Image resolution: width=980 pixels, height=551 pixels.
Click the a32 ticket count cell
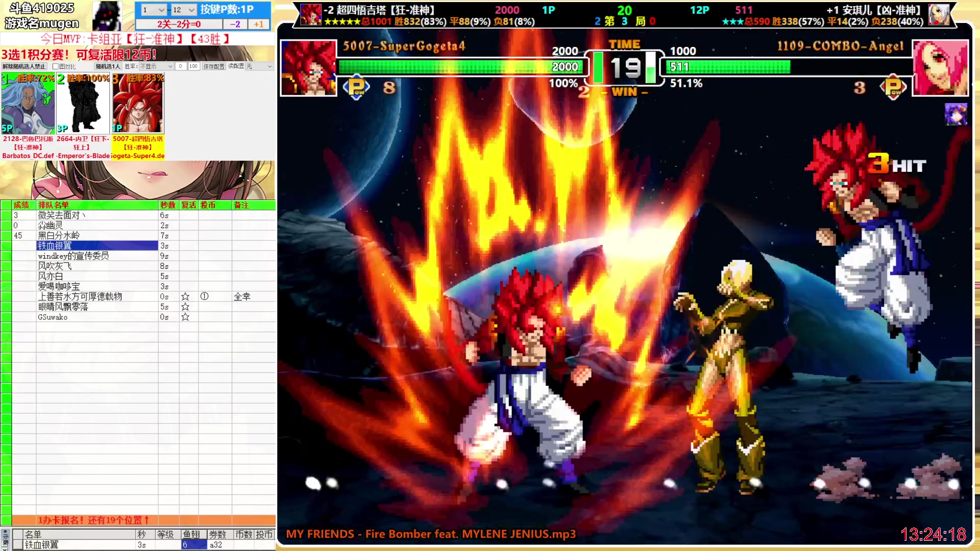220,545
